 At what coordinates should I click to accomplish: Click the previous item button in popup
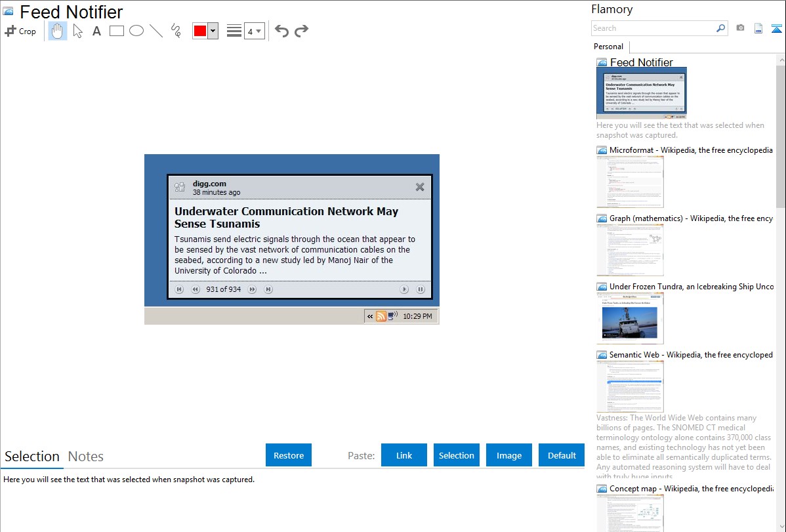pyautogui.click(x=196, y=289)
